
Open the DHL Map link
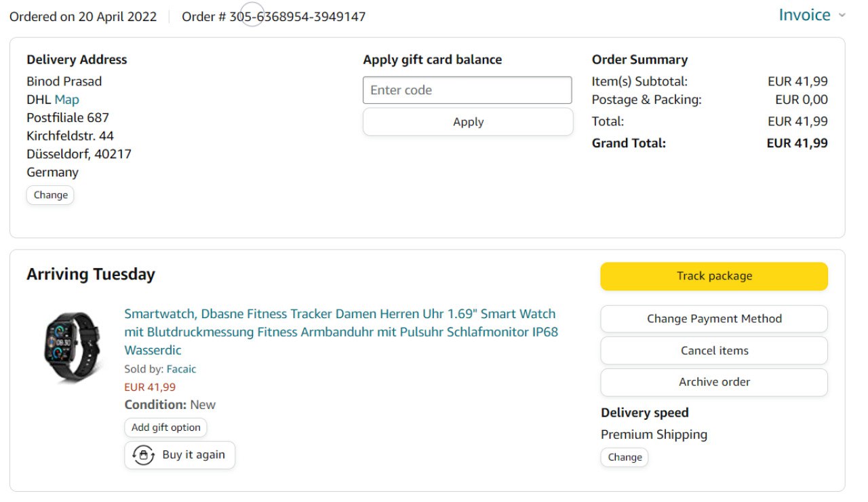(x=66, y=100)
